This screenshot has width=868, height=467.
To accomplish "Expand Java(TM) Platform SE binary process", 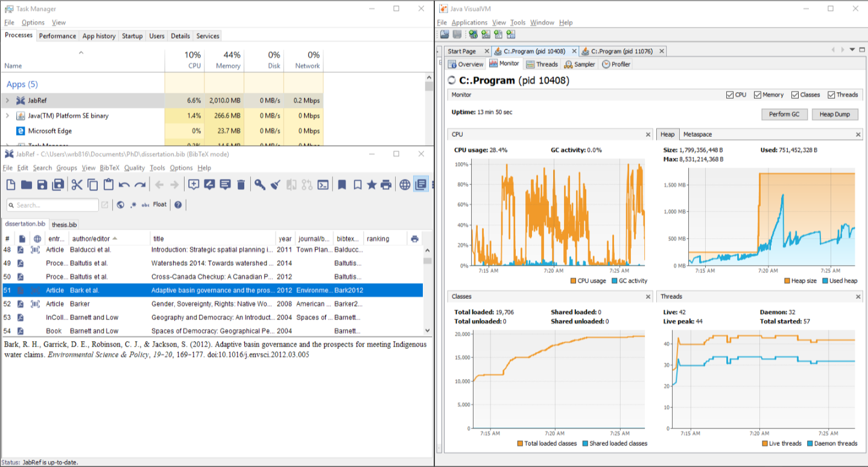I will (7, 116).
